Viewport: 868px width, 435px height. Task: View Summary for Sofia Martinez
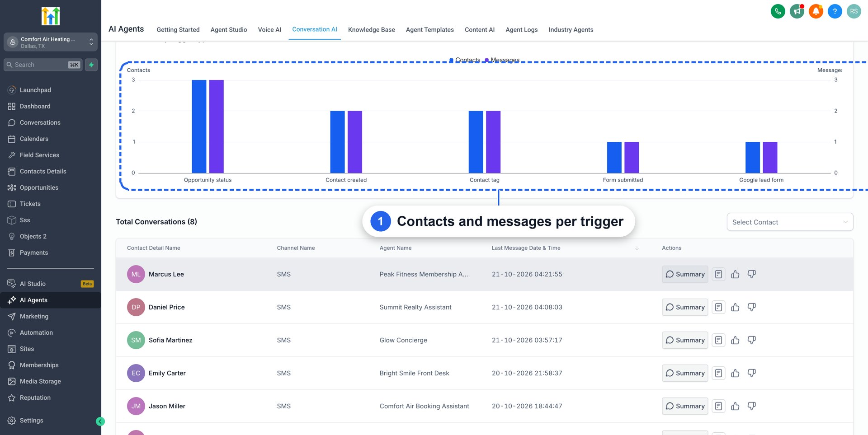685,340
